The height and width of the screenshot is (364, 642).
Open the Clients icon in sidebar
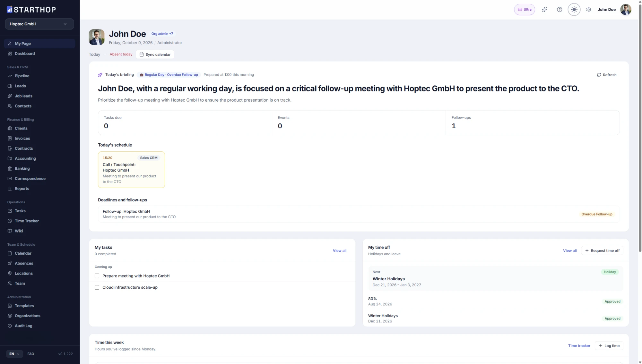pos(10,128)
